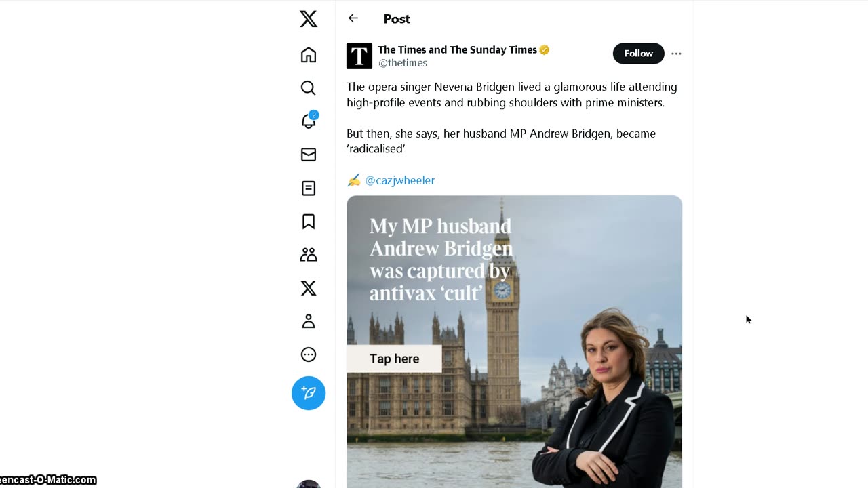Image resolution: width=868 pixels, height=488 pixels.
Task: Open Messages with the envelope icon
Action: [x=309, y=155]
